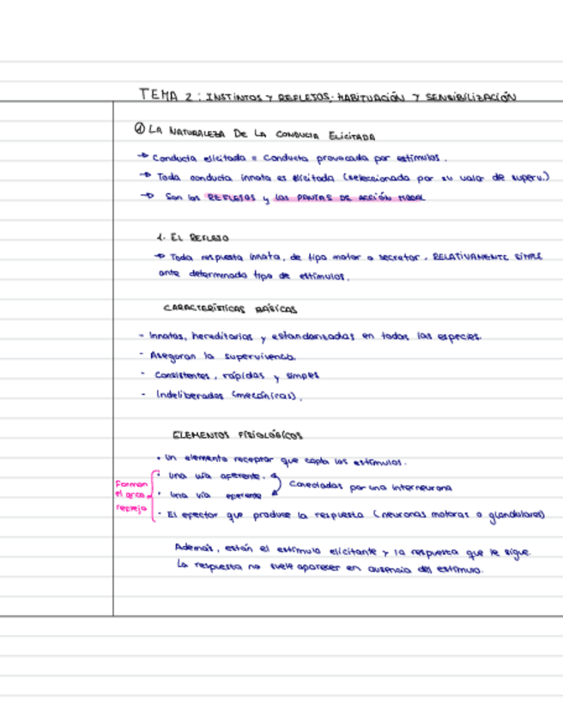
Task: Click heading "Características básicas"
Action: [230, 309]
